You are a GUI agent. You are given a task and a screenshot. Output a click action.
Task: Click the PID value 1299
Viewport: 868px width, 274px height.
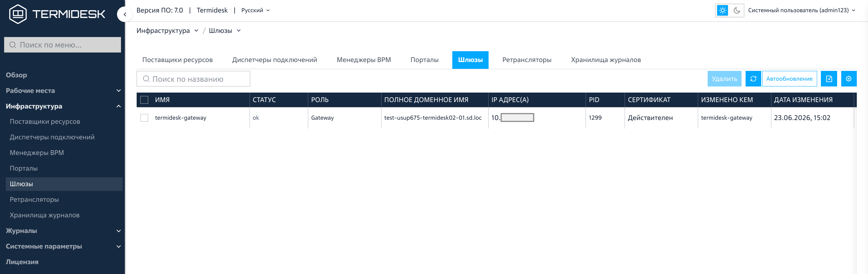click(x=595, y=118)
